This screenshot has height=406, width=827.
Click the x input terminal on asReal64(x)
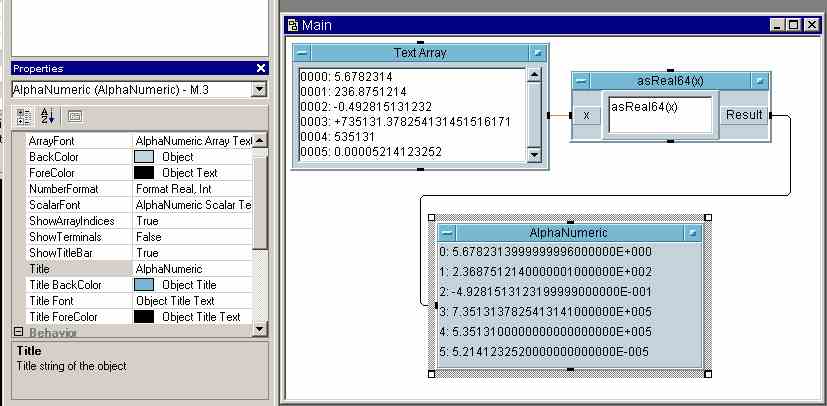click(586, 115)
